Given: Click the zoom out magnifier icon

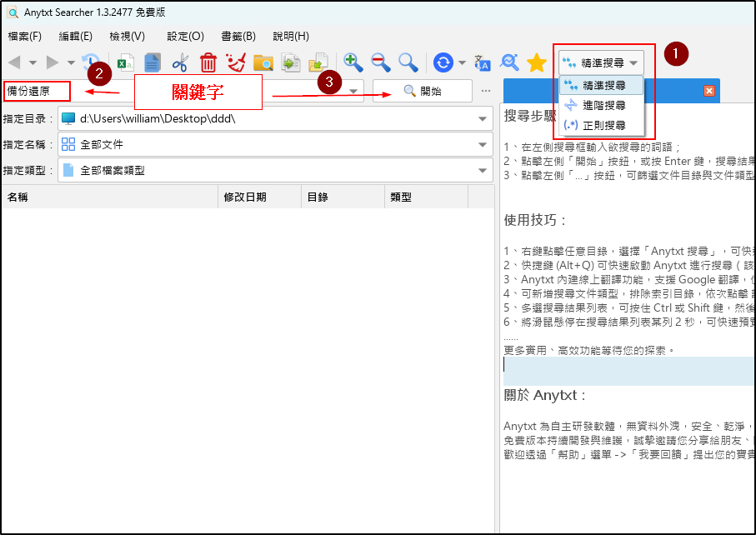Looking at the screenshot, I should (380, 62).
